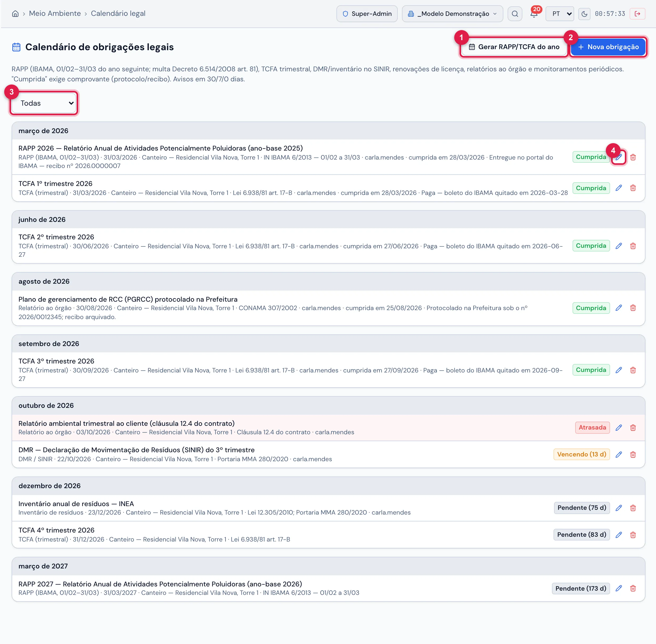Image resolution: width=656 pixels, height=644 pixels.
Task: Open the notifications bell with 20 badge
Action: [534, 13]
